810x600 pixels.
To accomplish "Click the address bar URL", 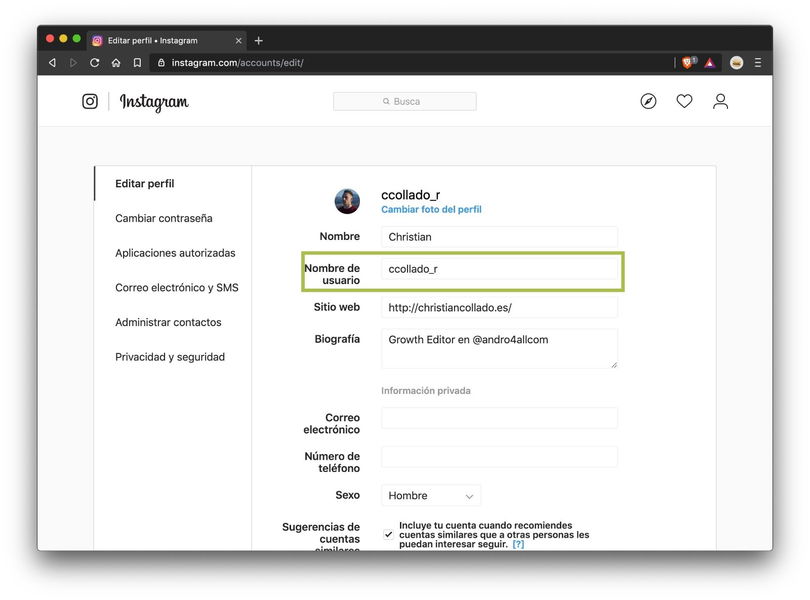I will (238, 63).
